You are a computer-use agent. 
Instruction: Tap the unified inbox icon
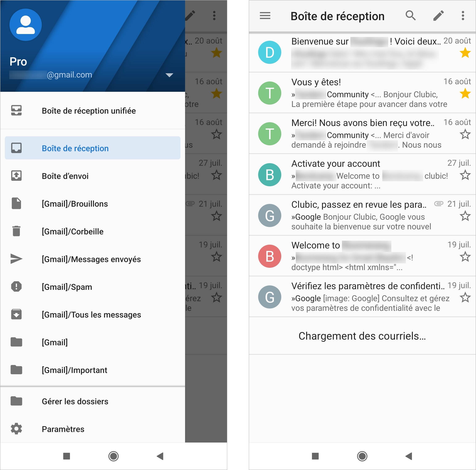click(x=16, y=111)
